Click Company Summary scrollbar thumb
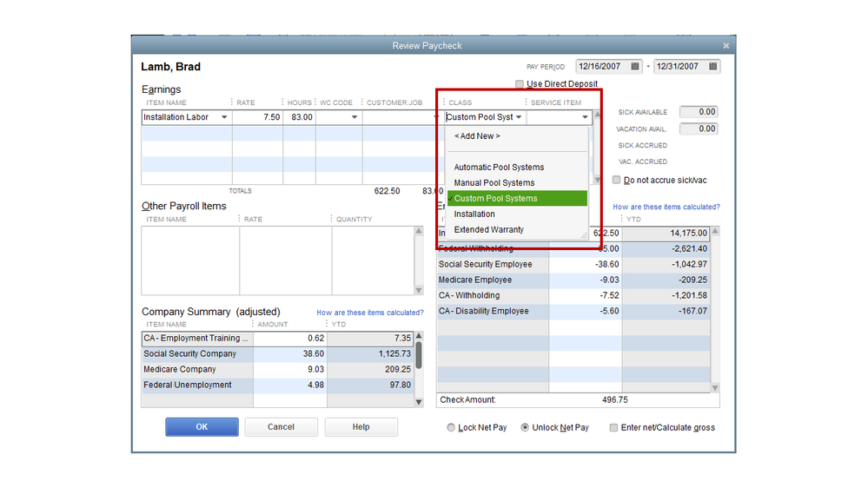Image resolution: width=868 pixels, height=488 pixels. point(419,355)
